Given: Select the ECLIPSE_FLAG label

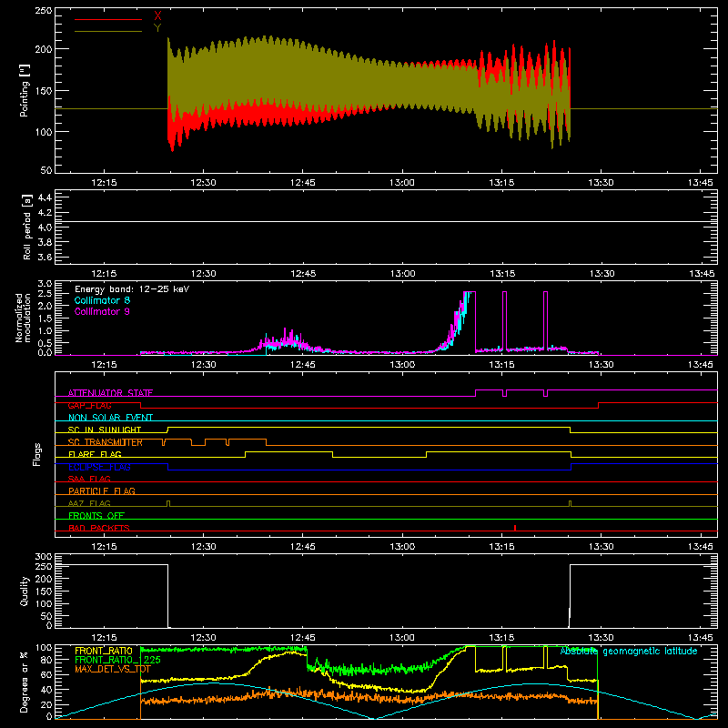Looking at the screenshot, I should [x=99, y=467].
